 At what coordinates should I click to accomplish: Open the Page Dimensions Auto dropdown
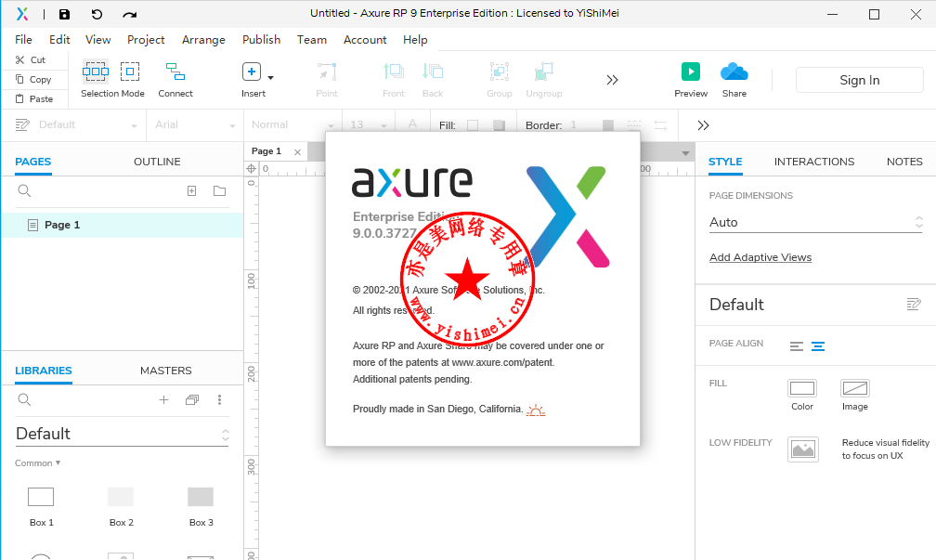(x=815, y=223)
